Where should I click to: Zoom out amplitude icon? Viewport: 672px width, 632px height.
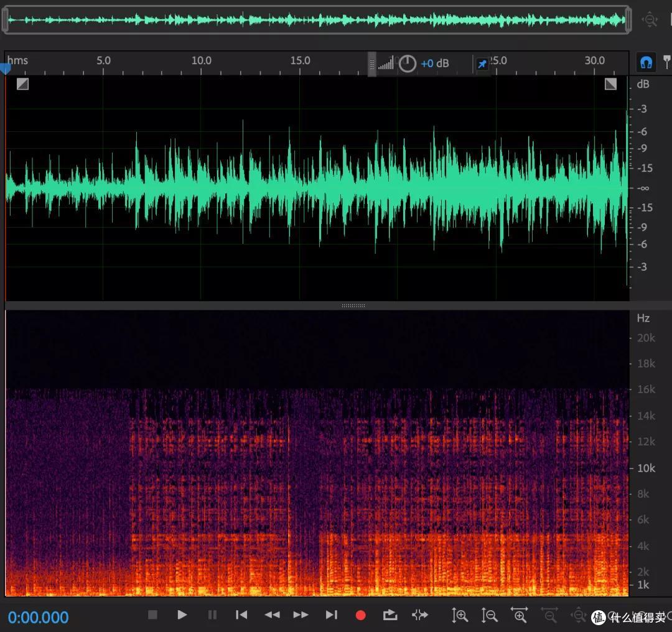tap(490, 615)
